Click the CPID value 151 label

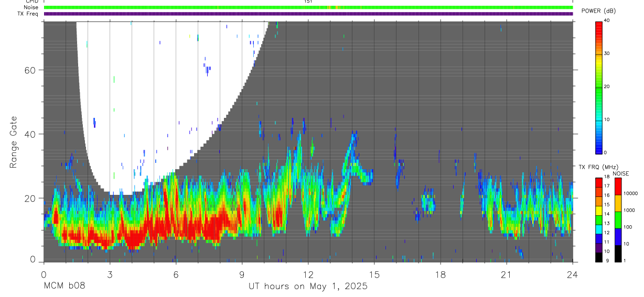pyautogui.click(x=308, y=2)
